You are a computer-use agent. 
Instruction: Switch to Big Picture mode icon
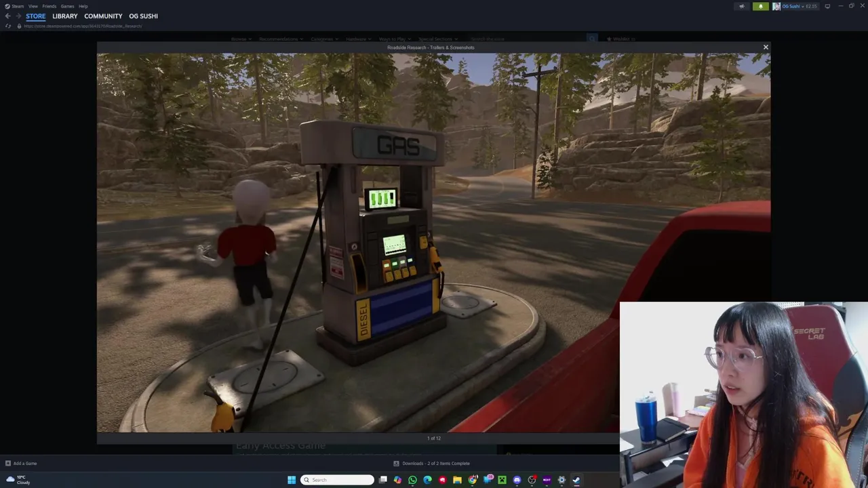(827, 6)
